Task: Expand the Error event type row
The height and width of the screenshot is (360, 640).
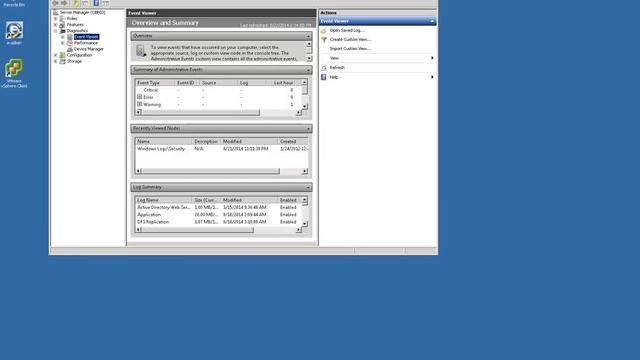Action: pyautogui.click(x=140, y=97)
